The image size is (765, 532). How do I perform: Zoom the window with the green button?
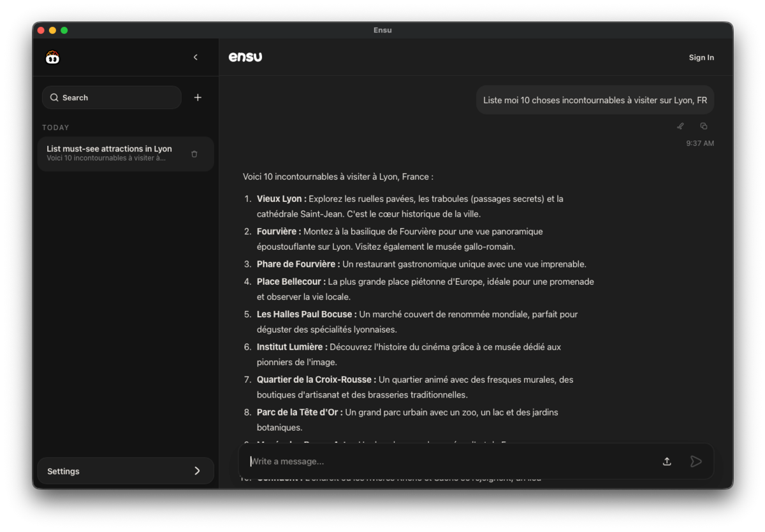(x=64, y=30)
